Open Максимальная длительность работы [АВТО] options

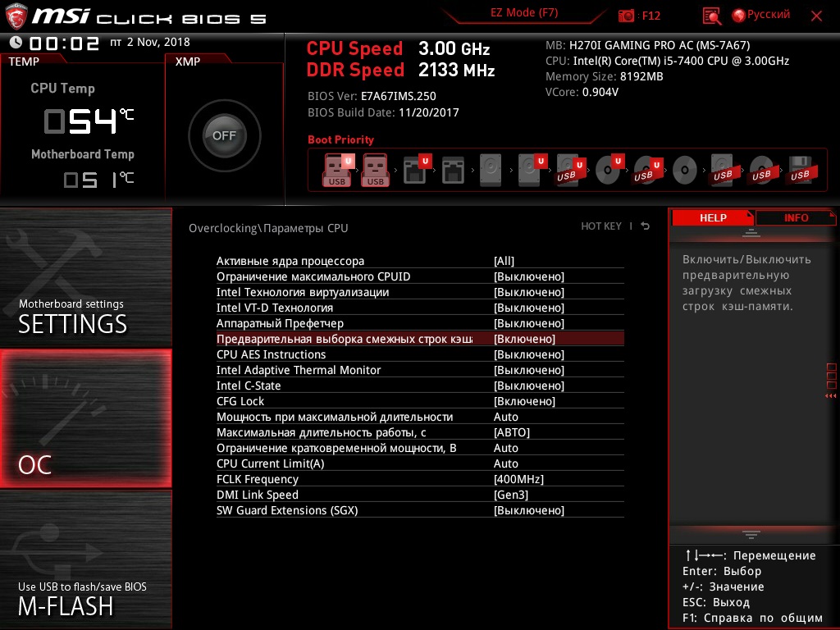(x=420, y=431)
